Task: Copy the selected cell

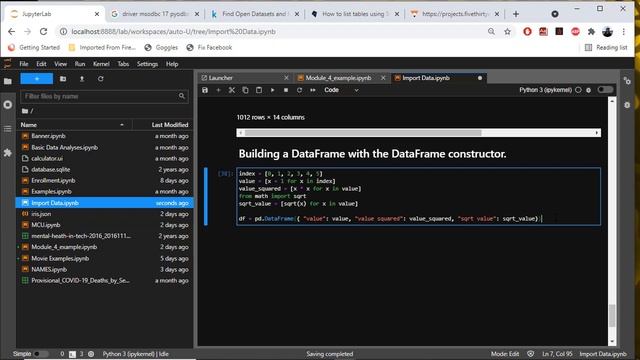Action: 245,90
